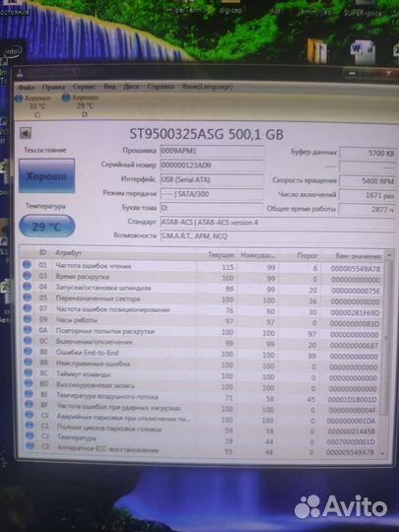The width and height of the screenshot is (399, 532).
Task: Select the Переназначенные секторы row text
Action: [x=98, y=299]
